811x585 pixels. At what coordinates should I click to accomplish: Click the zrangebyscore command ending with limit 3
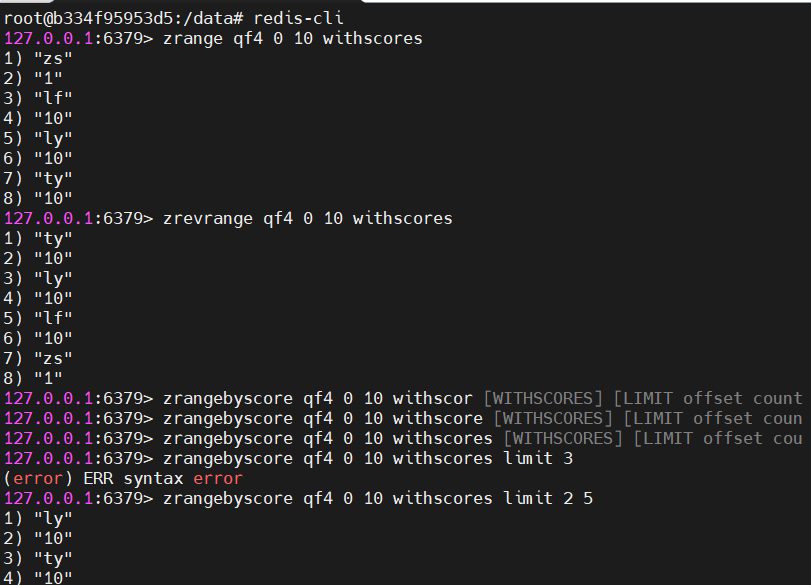[x=368, y=458]
